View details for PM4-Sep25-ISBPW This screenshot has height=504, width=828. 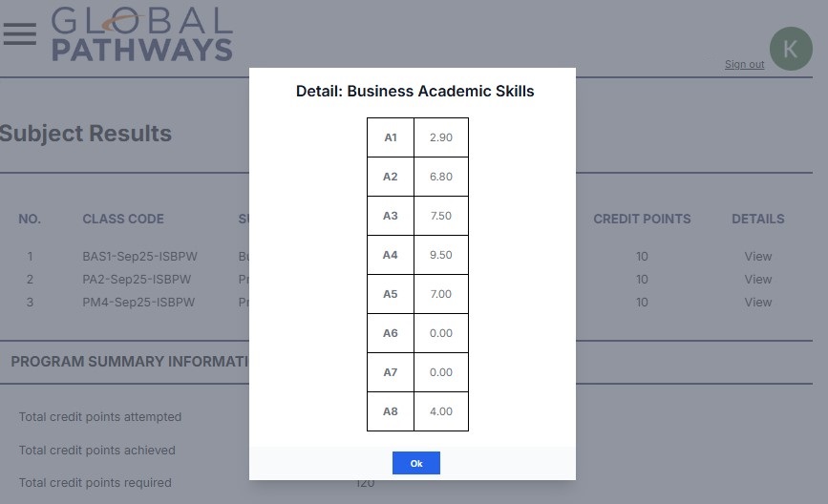(757, 302)
